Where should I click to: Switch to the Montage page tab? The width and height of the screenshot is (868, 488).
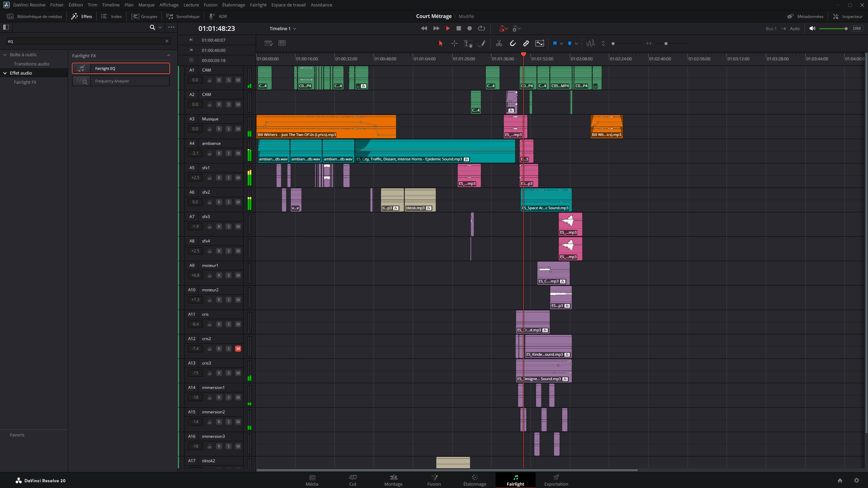pos(393,480)
